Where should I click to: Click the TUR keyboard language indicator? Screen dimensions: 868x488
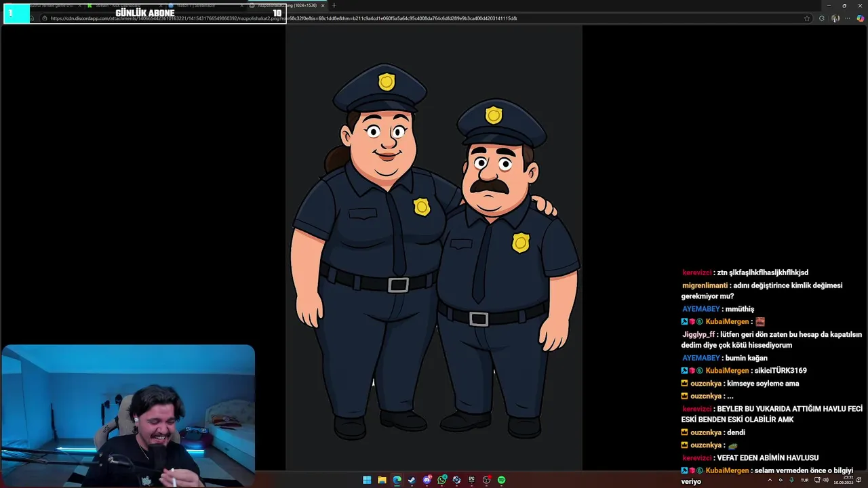(804, 480)
